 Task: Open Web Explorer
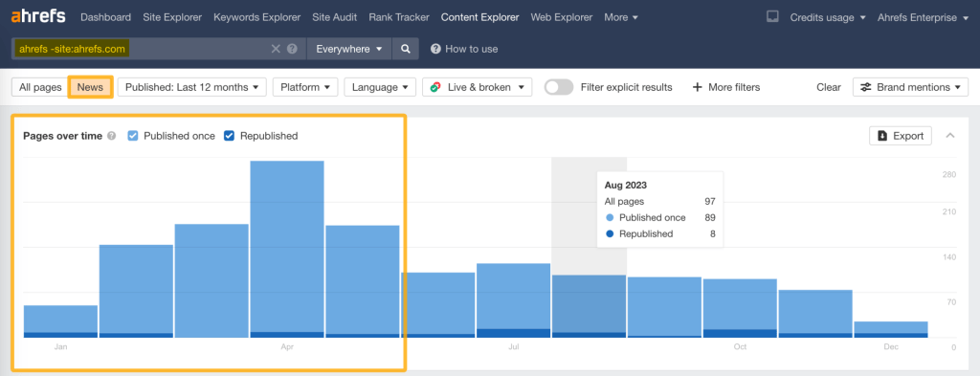pyautogui.click(x=561, y=17)
